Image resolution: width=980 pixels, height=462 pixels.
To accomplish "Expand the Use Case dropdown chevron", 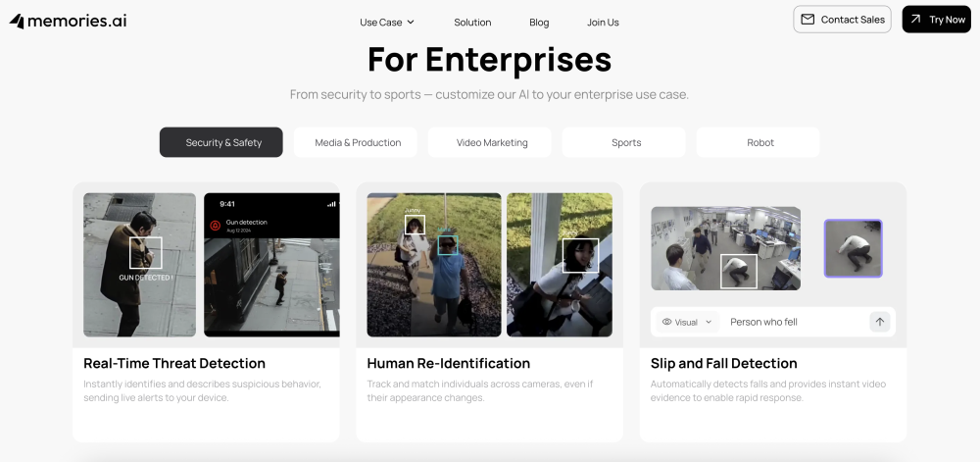I will point(411,22).
